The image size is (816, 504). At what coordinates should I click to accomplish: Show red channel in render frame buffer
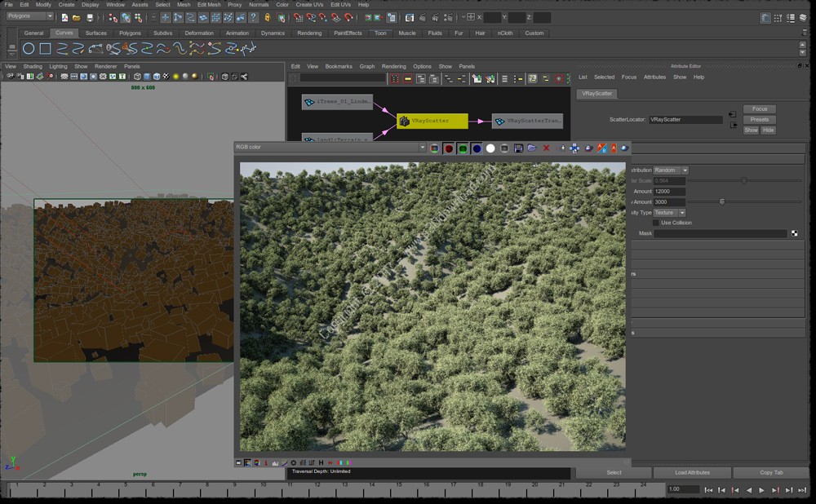tap(449, 148)
